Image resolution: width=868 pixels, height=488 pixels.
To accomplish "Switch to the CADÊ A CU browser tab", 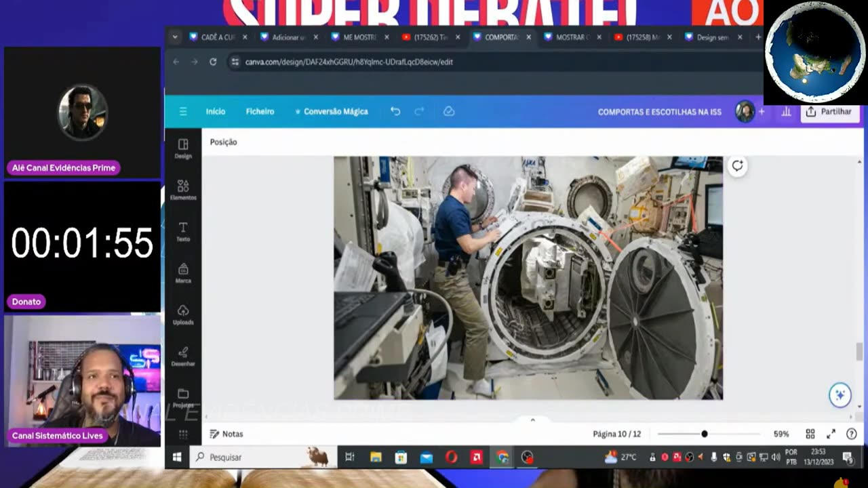I will pyautogui.click(x=218, y=37).
